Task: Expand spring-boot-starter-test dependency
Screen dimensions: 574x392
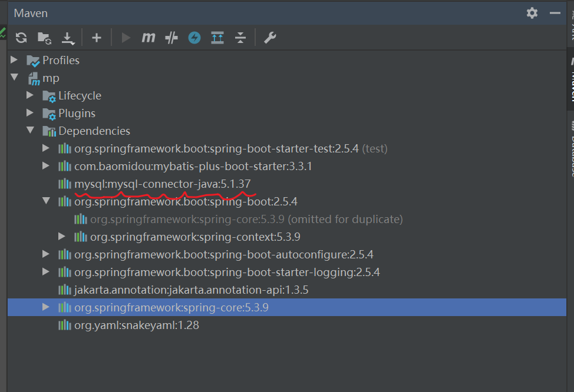Action: pyautogui.click(x=46, y=148)
